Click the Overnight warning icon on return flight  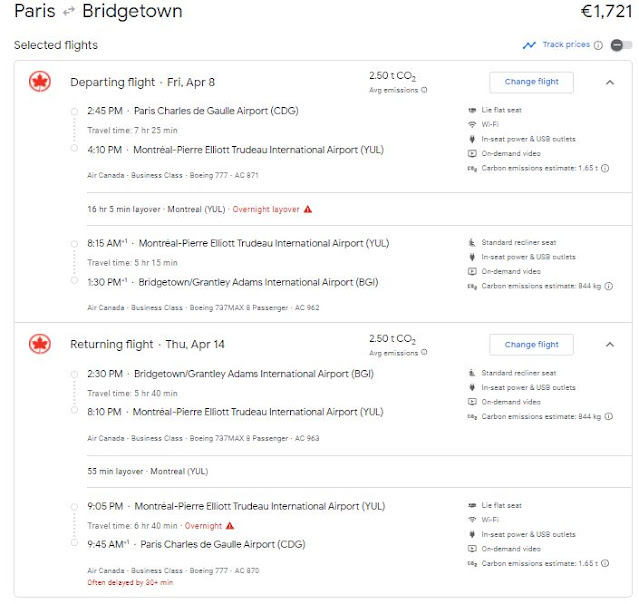point(230,525)
